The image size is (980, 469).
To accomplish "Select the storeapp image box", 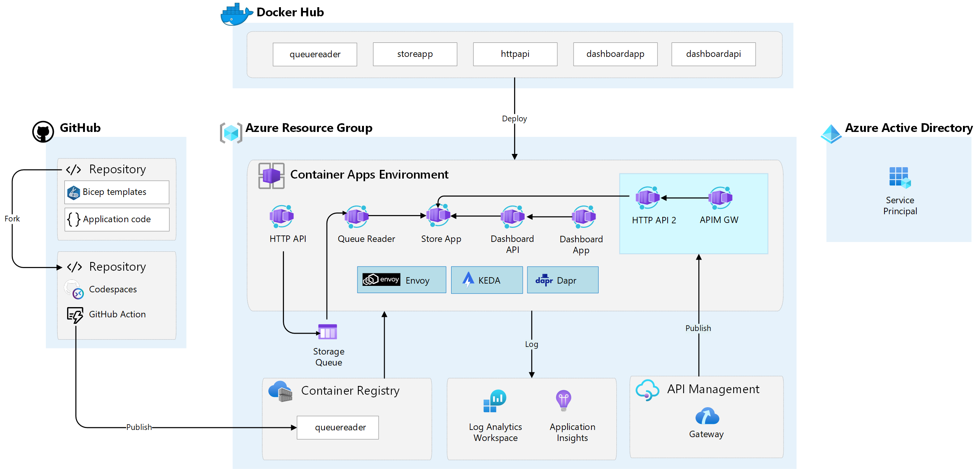I will (x=415, y=54).
